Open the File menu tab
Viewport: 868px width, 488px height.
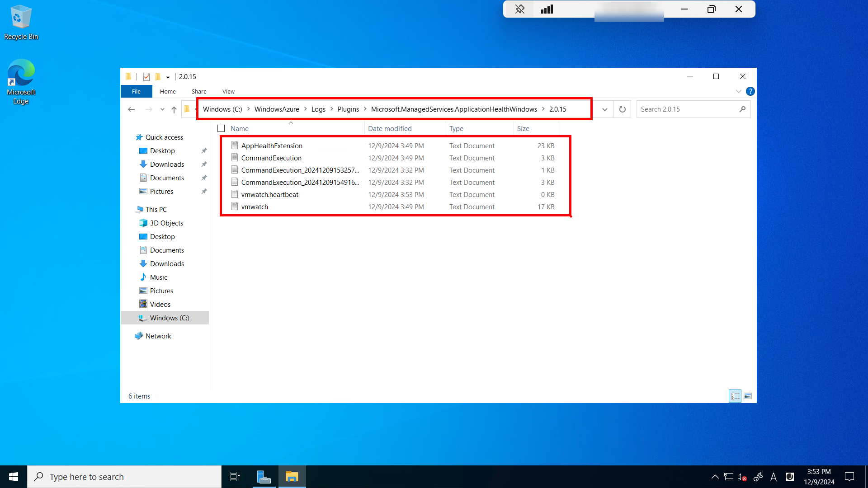(x=136, y=91)
